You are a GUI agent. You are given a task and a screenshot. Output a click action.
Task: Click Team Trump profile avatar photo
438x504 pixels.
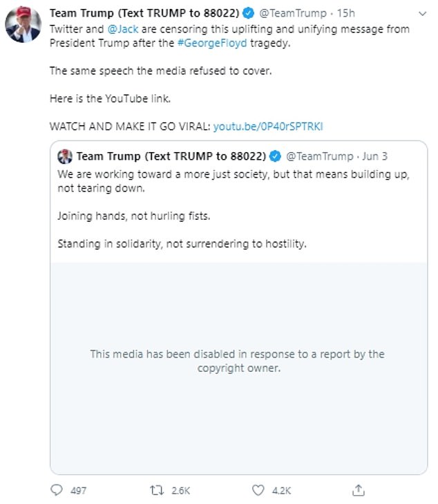23,24
